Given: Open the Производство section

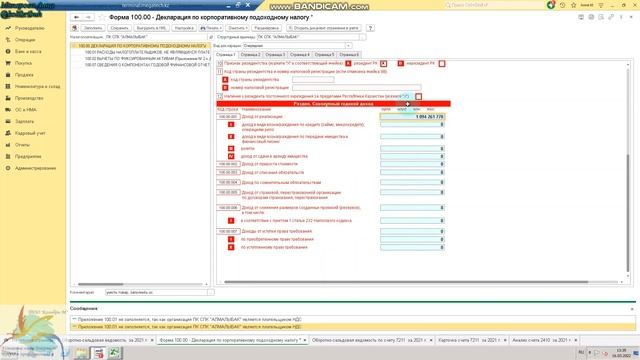Looking at the screenshot, I should [x=29, y=98].
